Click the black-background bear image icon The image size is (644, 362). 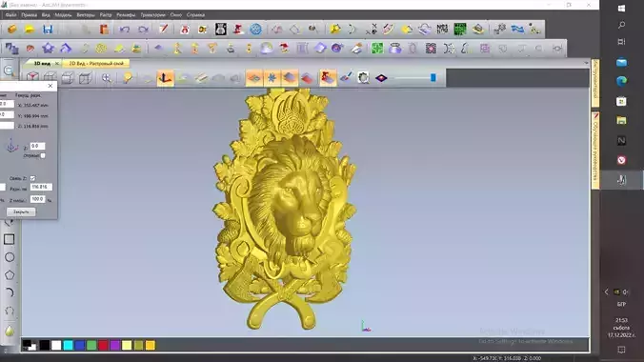click(x=221, y=30)
